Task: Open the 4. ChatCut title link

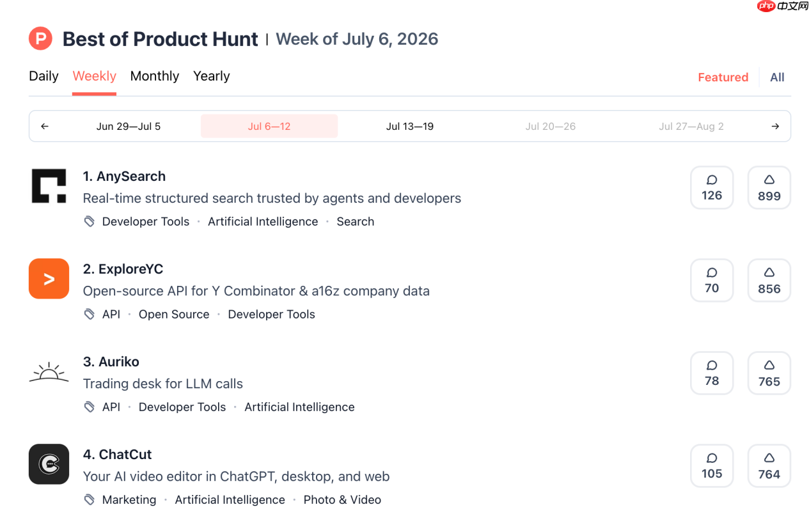Action: [x=118, y=455]
